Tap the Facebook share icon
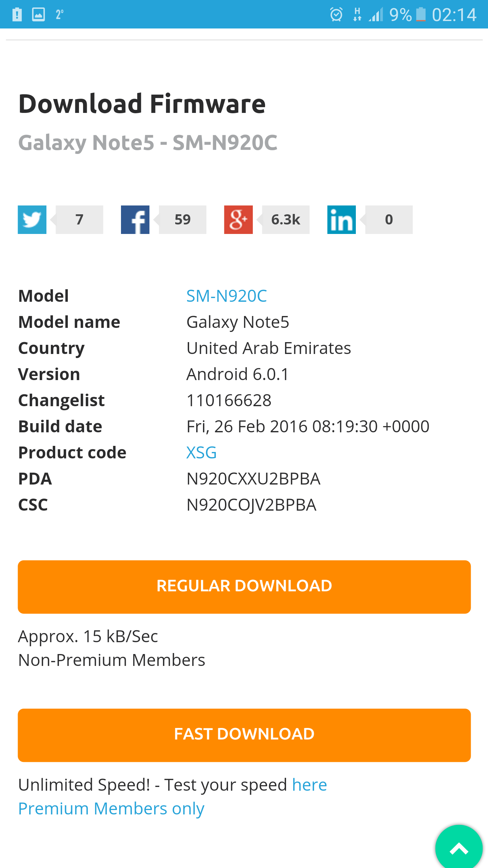This screenshot has width=488, height=868. [x=135, y=220]
